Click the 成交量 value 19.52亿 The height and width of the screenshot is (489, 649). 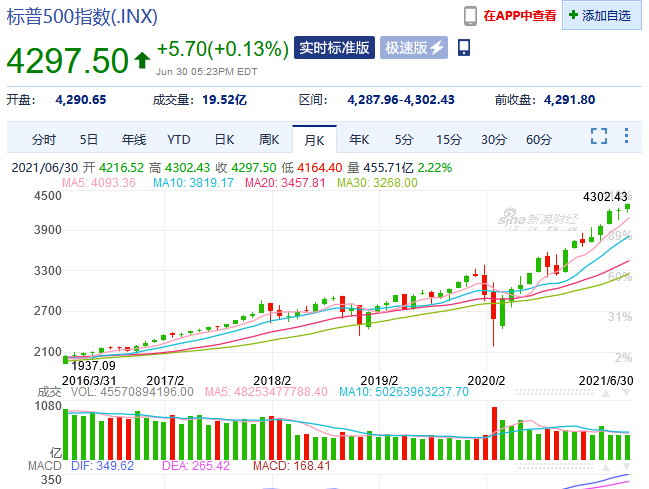tap(224, 100)
